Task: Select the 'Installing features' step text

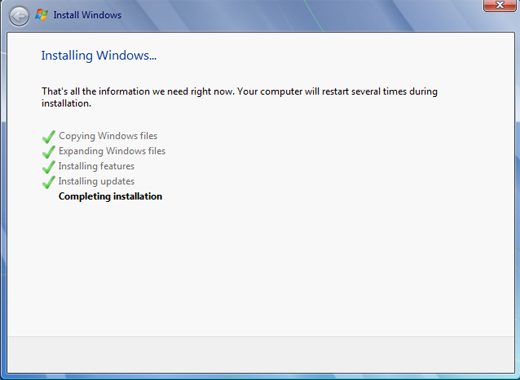Action: pyautogui.click(x=96, y=166)
